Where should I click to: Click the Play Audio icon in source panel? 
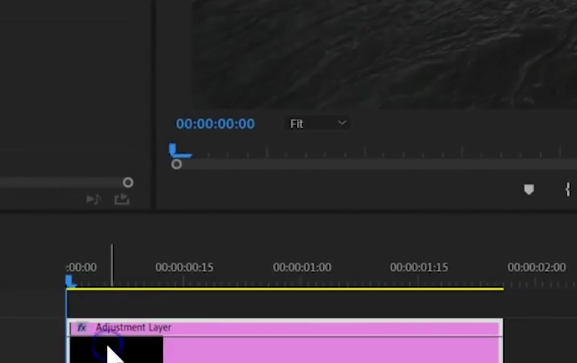[93, 199]
